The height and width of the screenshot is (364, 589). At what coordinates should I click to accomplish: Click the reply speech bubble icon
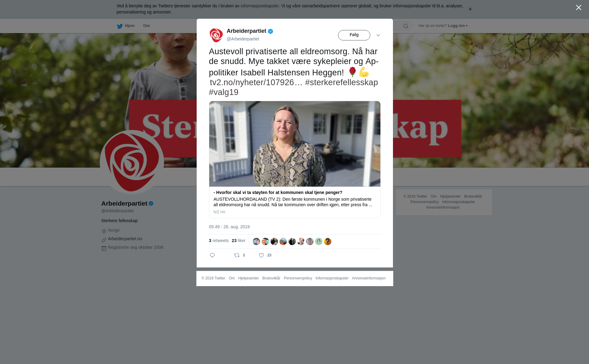click(212, 255)
